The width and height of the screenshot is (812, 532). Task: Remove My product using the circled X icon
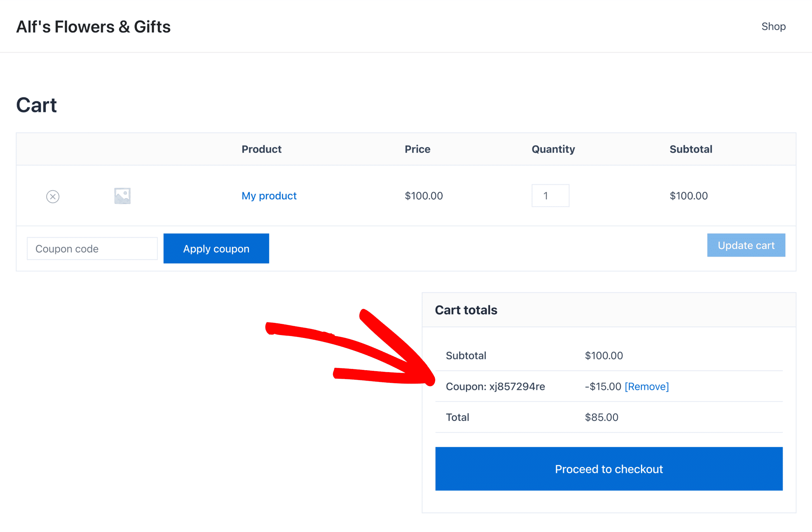[53, 197]
